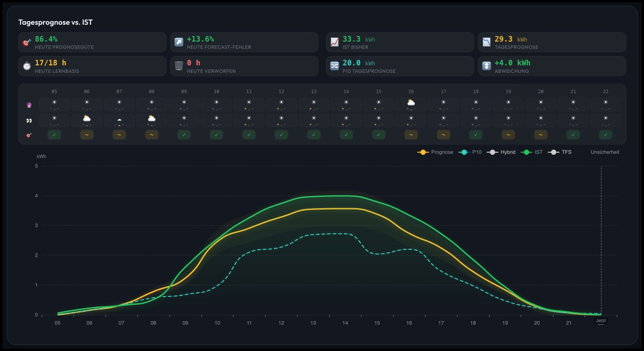
Task: Click the green checkmark badge for hour 22
Action: pos(606,134)
